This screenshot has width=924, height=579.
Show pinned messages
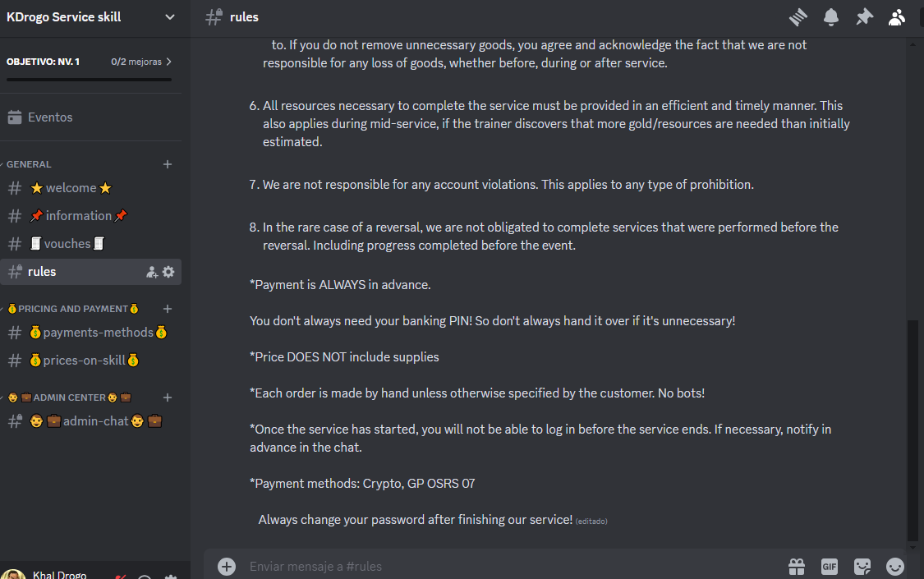tap(864, 16)
